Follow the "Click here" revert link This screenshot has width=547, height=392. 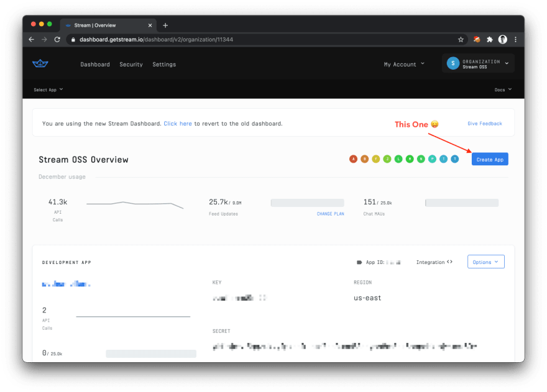(178, 124)
